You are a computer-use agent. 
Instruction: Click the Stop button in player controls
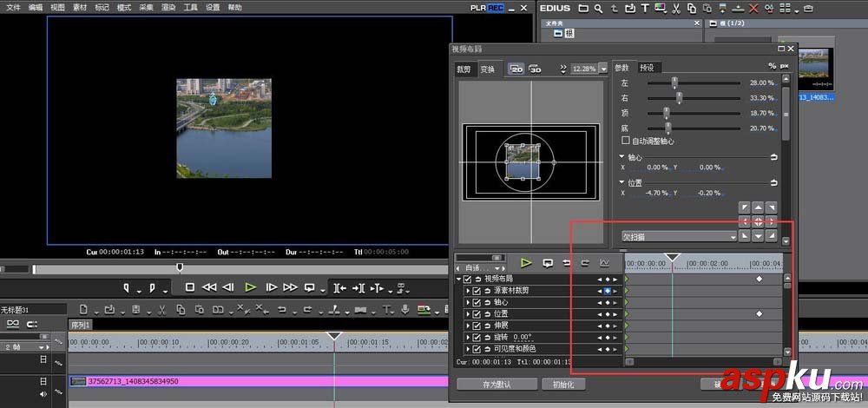pos(190,287)
